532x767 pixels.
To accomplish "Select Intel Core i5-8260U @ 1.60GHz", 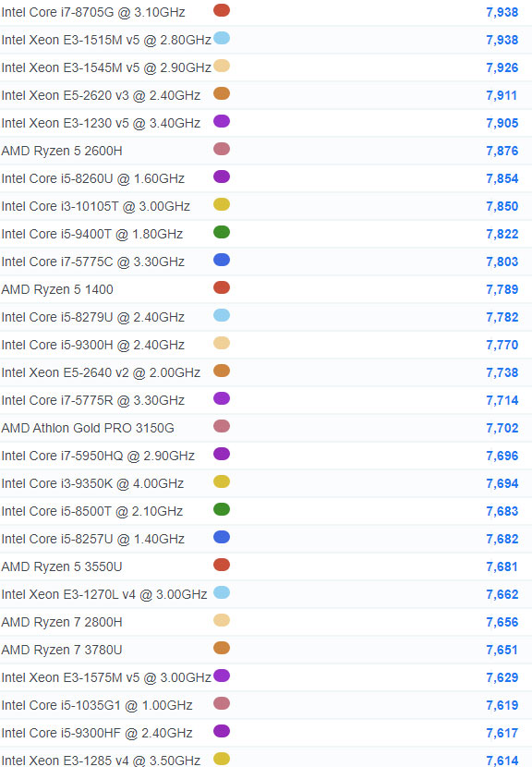I will tap(93, 178).
